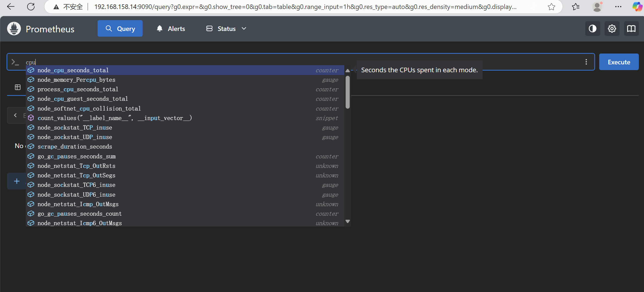Click the Execute button
This screenshot has width=644, height=292.
(x=619, y=62)
